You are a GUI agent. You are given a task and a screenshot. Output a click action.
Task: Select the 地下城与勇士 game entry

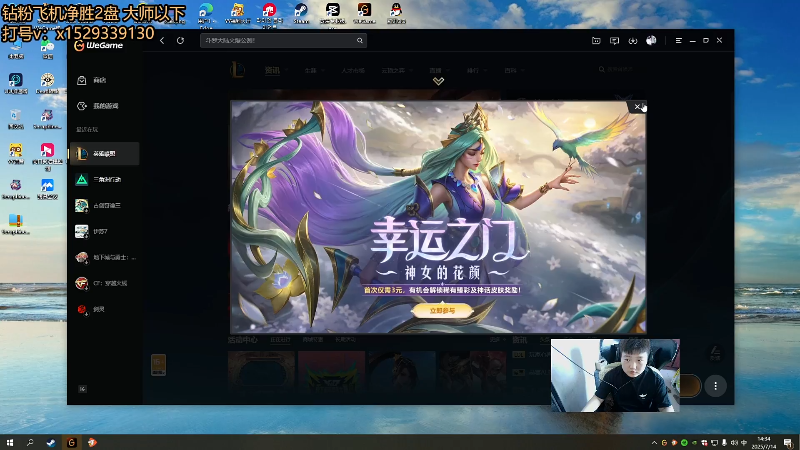coord(105,257)
